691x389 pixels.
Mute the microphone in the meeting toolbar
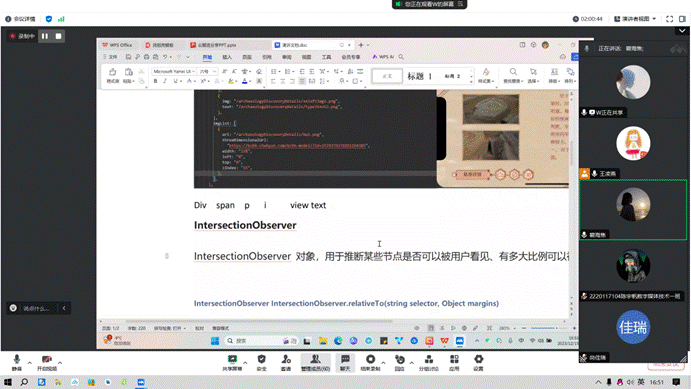17,363
